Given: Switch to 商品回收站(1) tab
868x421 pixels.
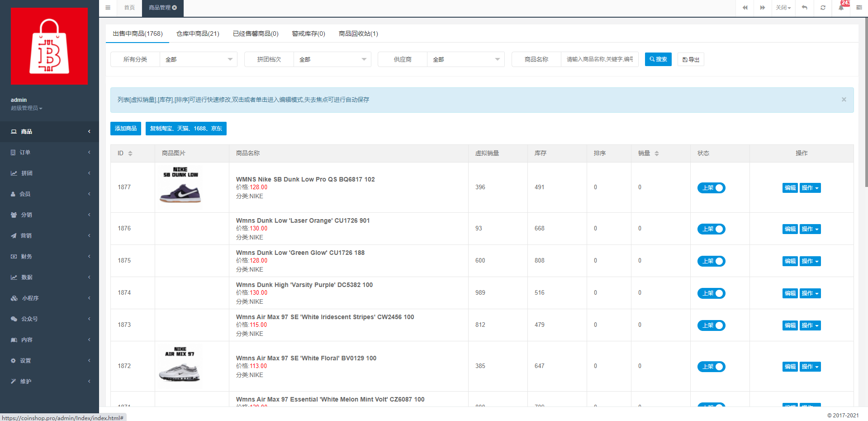Looking at the screenshot, I should [x=358, y=34].
